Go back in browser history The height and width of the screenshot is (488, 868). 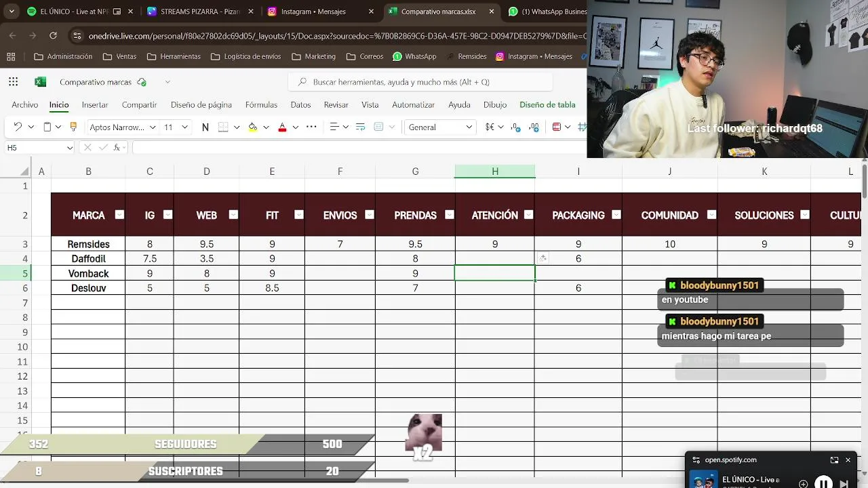click(x=13, y=35)
